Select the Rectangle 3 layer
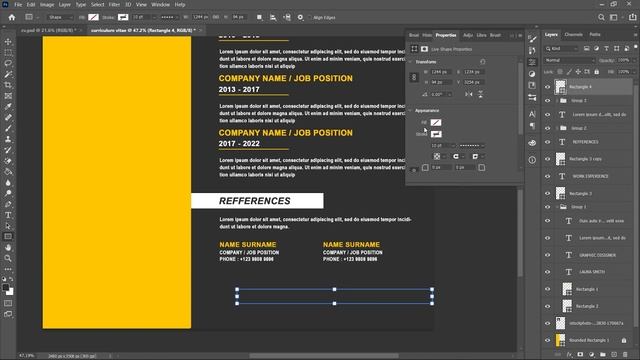Image resolution: width=640 pixels, height=360 pixels. click(588, 193)
